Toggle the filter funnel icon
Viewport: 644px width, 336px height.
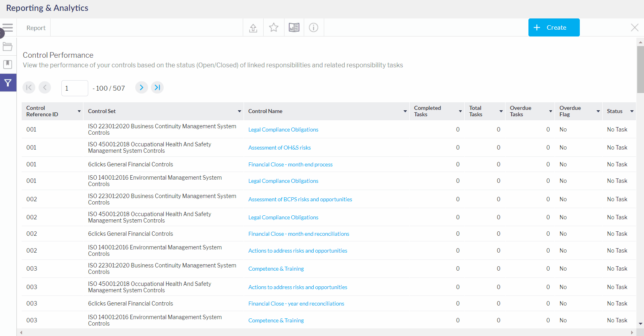point(8,83)
